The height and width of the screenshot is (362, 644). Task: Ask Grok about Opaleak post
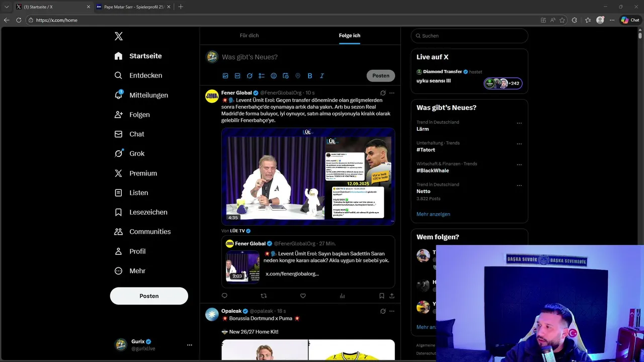(383, 311)
